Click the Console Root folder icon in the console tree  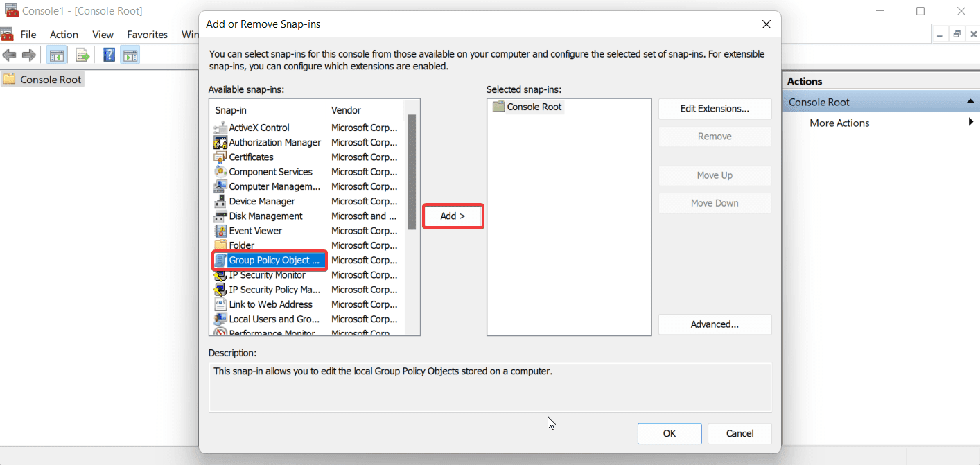tap(9, 79)
